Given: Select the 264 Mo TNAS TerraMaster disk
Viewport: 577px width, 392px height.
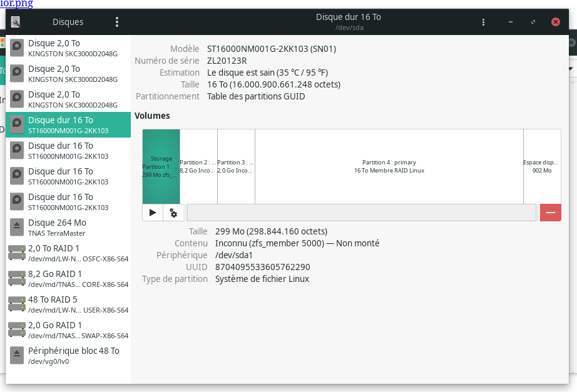Looking at the screenshot, I should tap(68, 228).
